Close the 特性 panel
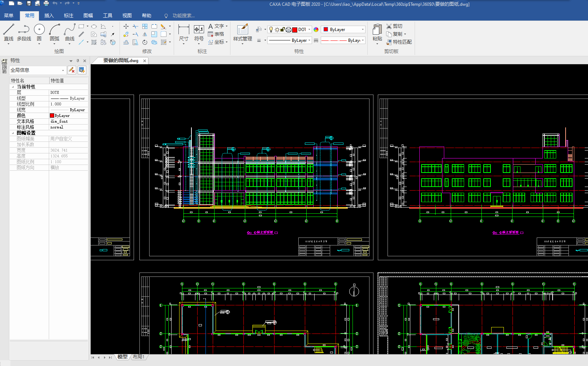Screen dimensions: 588x366 [x=85, y=61]
